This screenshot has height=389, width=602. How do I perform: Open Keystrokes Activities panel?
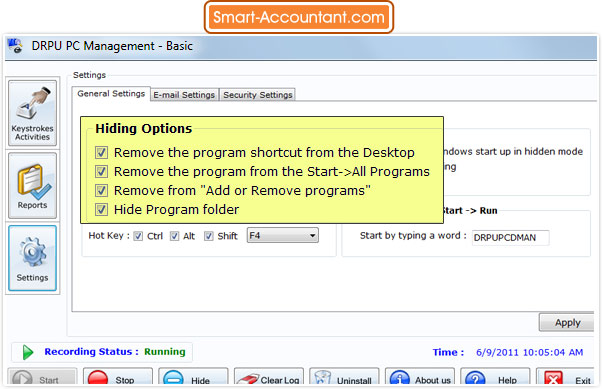coord(33,113)
